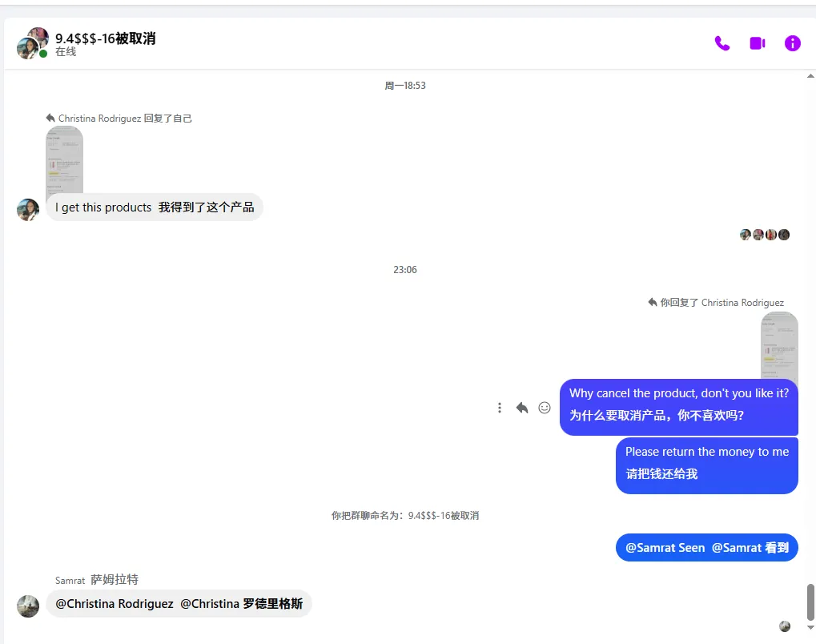
Task: Click the 在线 online status text
Action: (65, 50)
